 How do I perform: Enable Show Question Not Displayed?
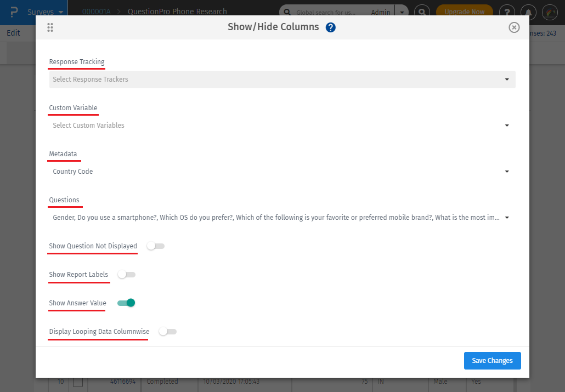[x=155, y=246]
